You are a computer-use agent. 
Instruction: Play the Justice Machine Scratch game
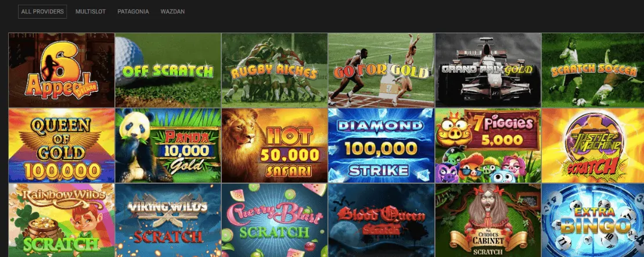593,145
